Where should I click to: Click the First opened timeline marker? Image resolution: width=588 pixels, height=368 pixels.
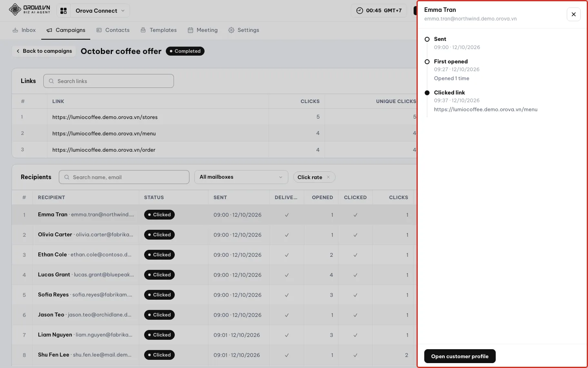pyautogui.click(x=427, y=62)
